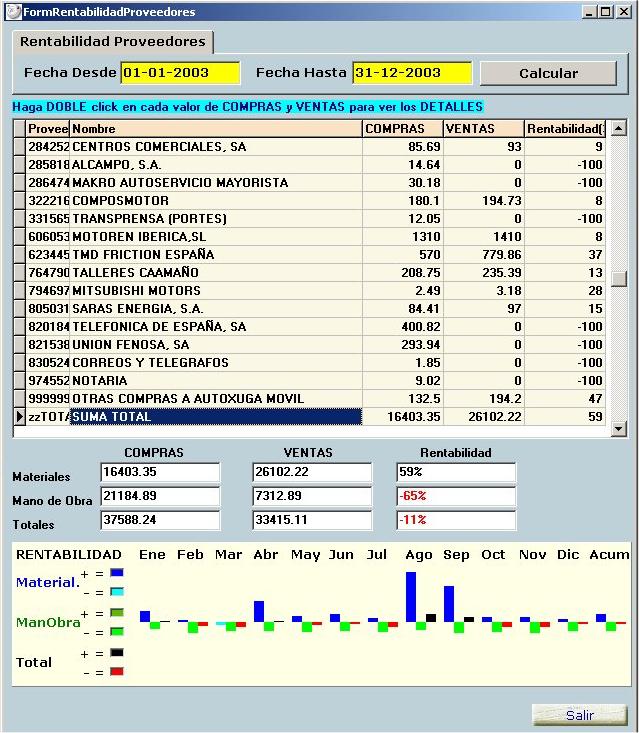Click MOTOREN IBERICA,SL ventas value 1410
639x733 pixels.
click(x=483, y=237)
